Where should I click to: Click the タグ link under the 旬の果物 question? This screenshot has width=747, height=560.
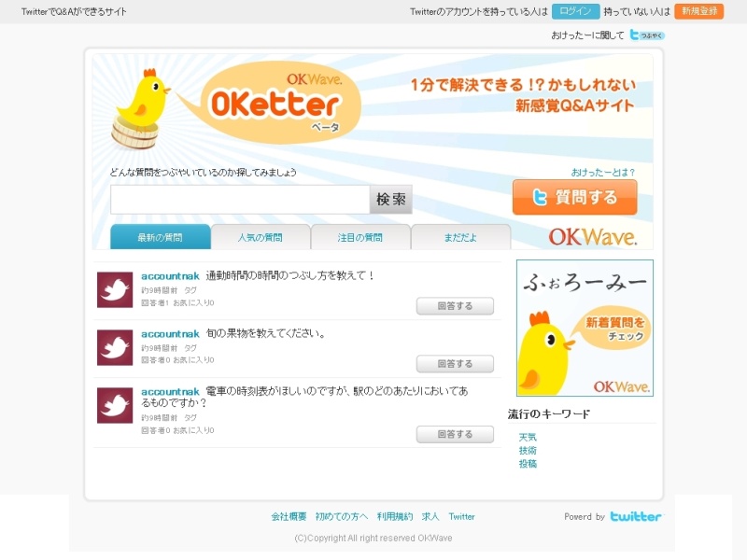tap(190, 348)
